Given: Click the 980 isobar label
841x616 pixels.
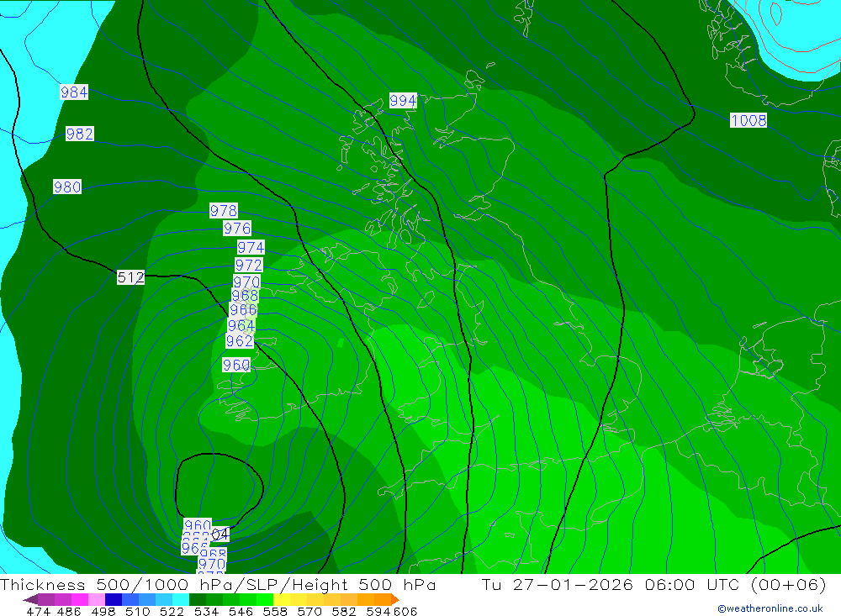Looking at the screenshot, I should 67,187.
